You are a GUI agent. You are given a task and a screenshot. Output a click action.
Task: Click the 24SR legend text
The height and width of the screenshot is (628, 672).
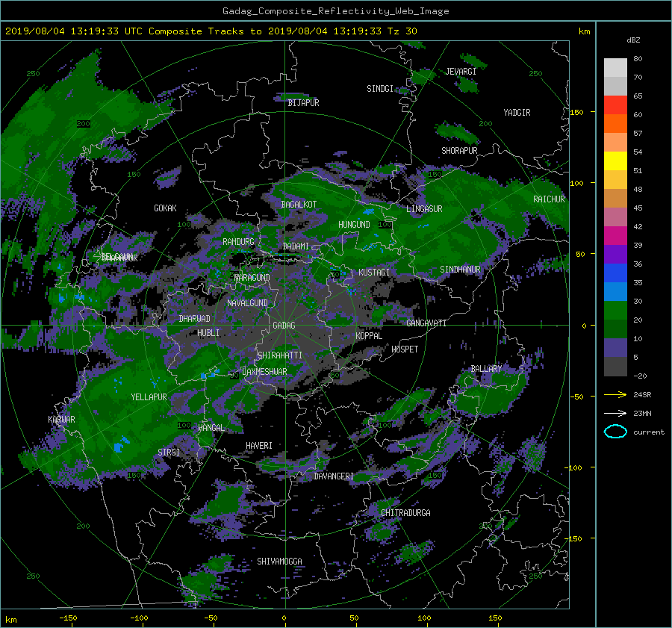642,394
